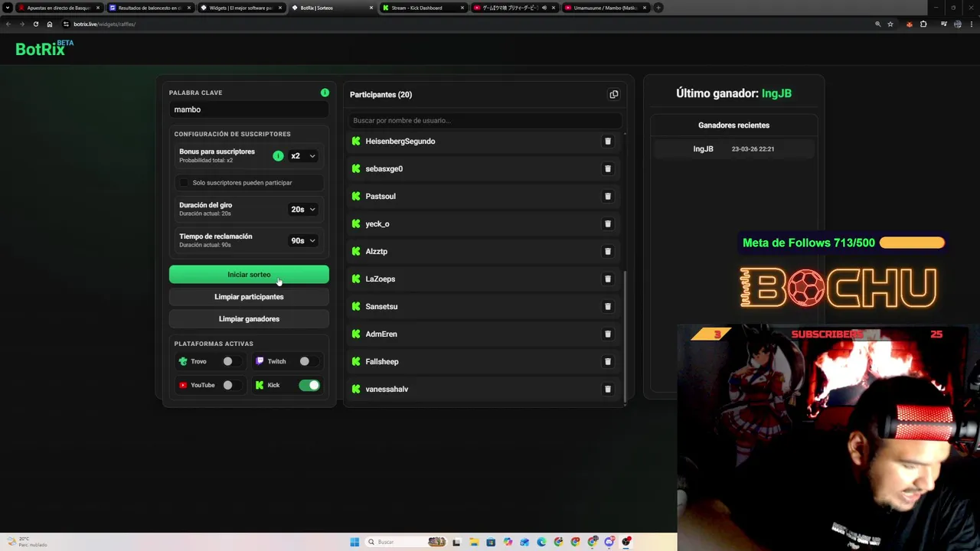Screen dimensions: 980x551
Task: Open browser tab list dropdown arrow
Action: point(8,8)
